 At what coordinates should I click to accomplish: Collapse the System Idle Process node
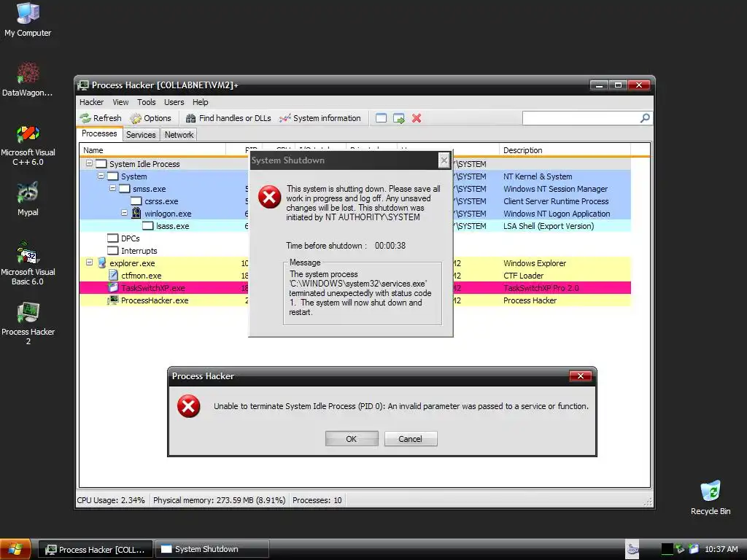point(89,163)
